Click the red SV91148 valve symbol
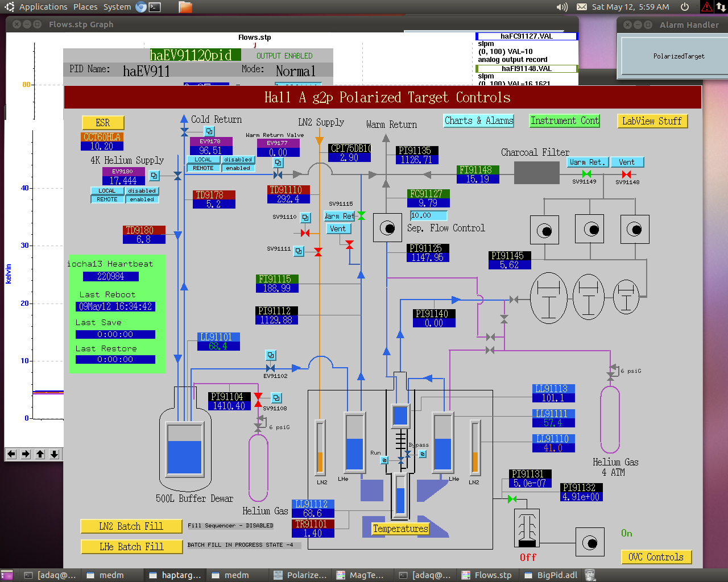 click(626, 174)
